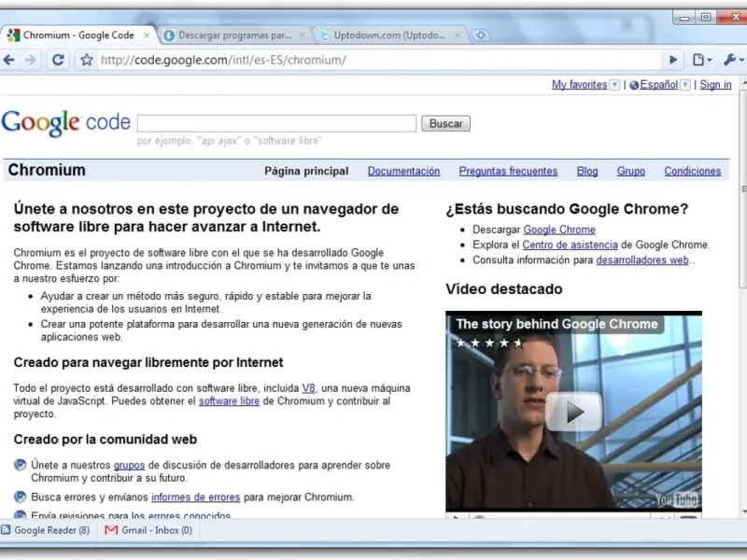Open the My favorites link
The height and width of the screenshot is (560, 747).
click(x=579, y=85)
